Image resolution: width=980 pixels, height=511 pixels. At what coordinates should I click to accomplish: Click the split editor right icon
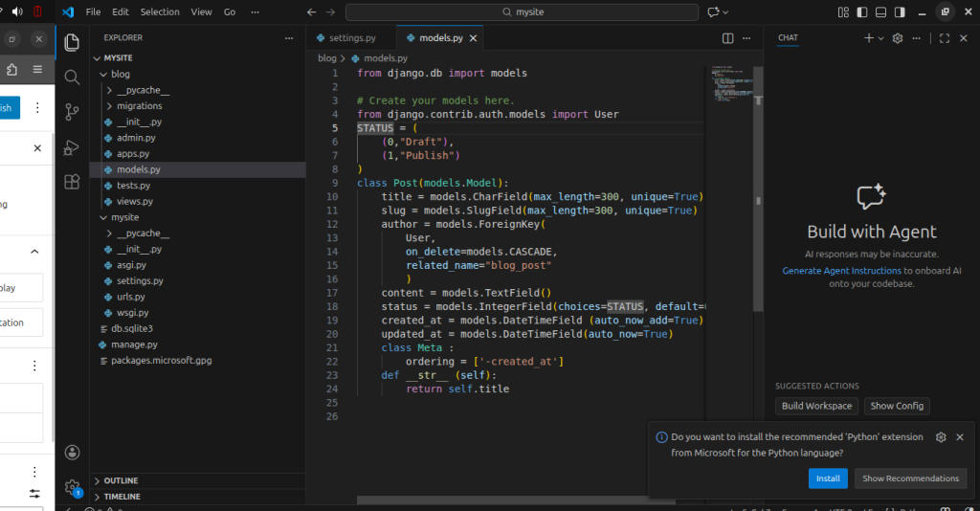[727, 38]
